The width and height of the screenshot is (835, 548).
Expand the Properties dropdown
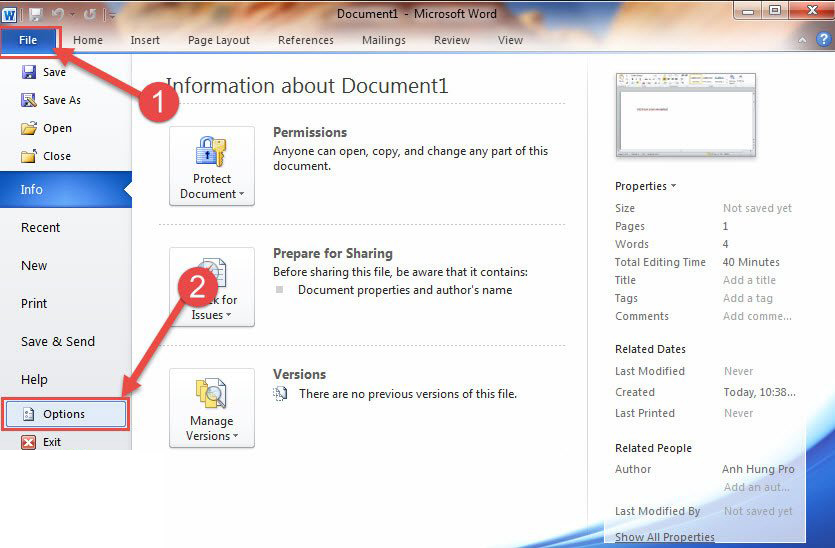pos(645,186)
